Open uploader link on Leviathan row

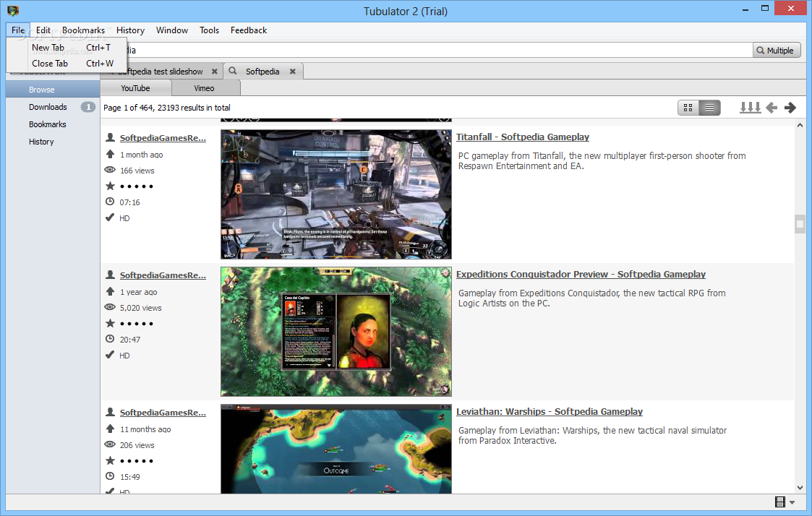click(x=163, y=413)
